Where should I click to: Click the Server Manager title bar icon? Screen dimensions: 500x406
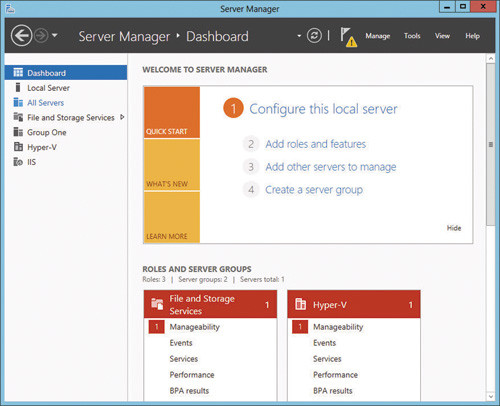coord(10,9)
